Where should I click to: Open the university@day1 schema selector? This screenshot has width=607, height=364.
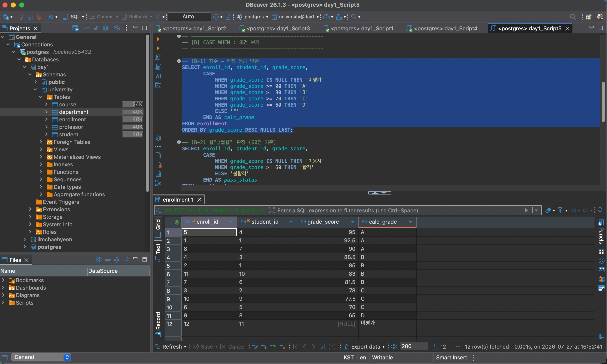coord(295,17)
